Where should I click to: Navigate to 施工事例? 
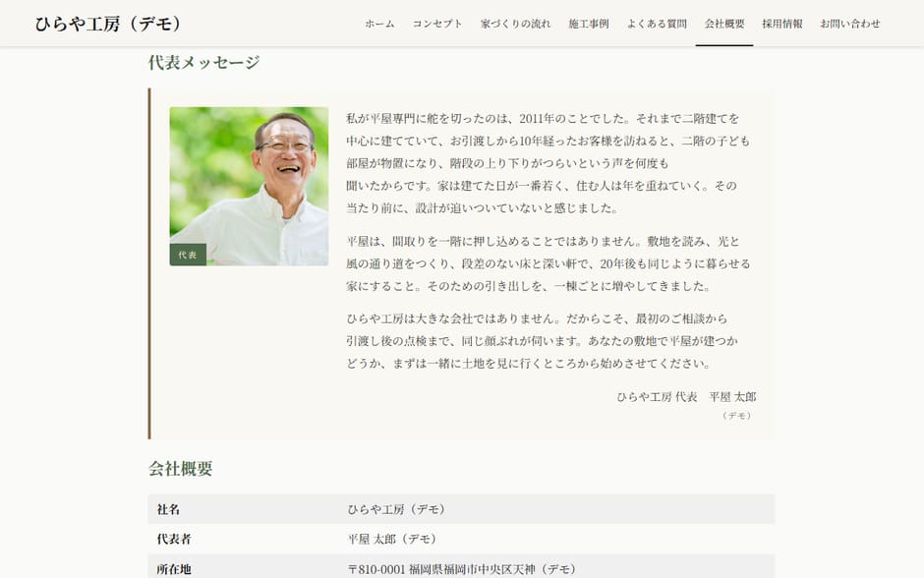[x=588, y=24]
